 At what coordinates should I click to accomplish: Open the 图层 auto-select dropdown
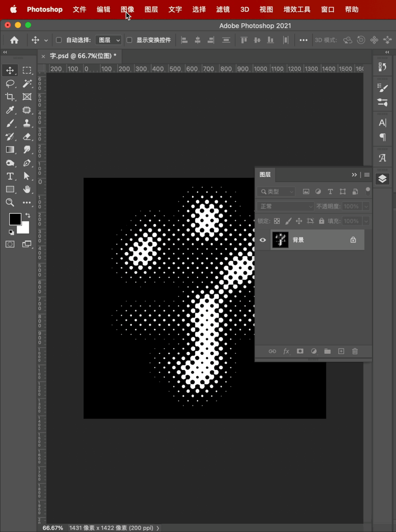point(109,40)
